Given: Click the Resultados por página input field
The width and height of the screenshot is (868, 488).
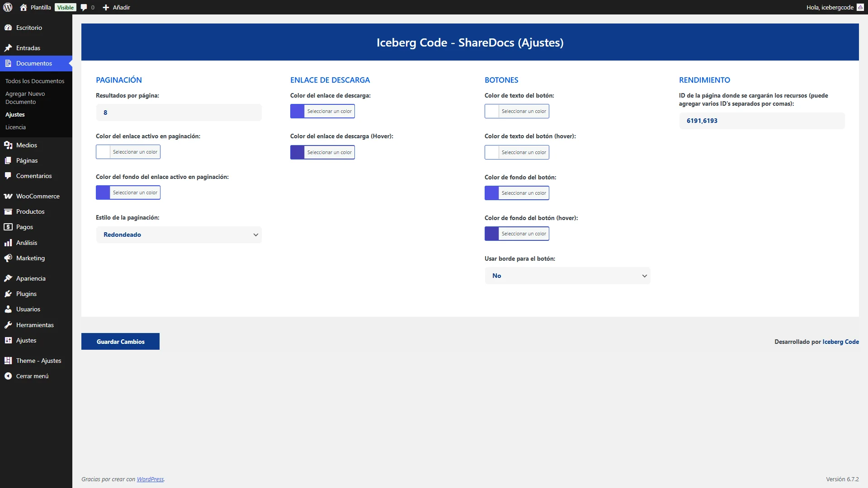Looking at the screenshot, I should [x=179, y=113].
